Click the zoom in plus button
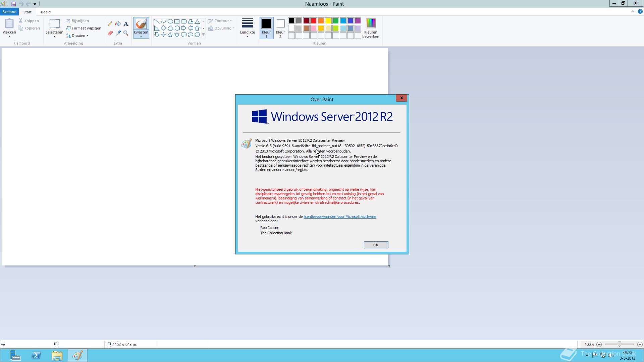This screenshot has width=644, height=362. pos(640,345)
